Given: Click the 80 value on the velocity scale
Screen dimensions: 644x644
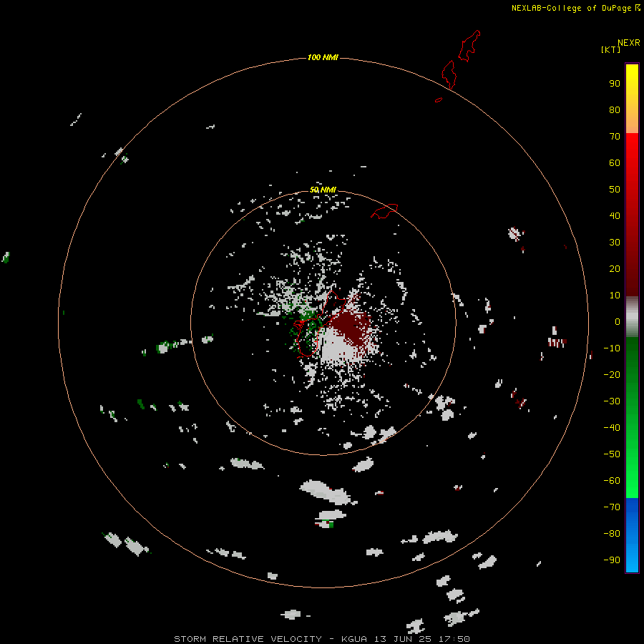Looking at the screenshot, I should 615,110.
